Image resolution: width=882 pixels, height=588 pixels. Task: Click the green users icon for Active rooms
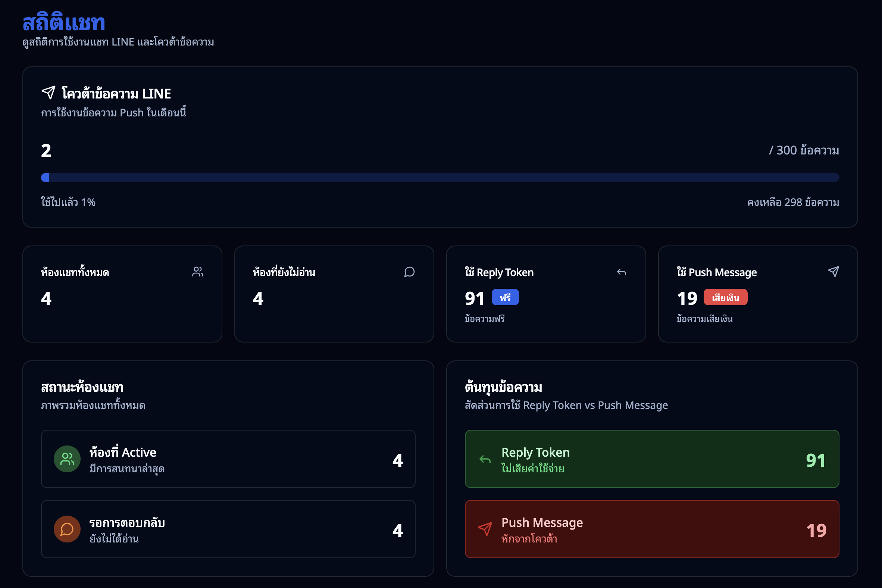(67, 459)
